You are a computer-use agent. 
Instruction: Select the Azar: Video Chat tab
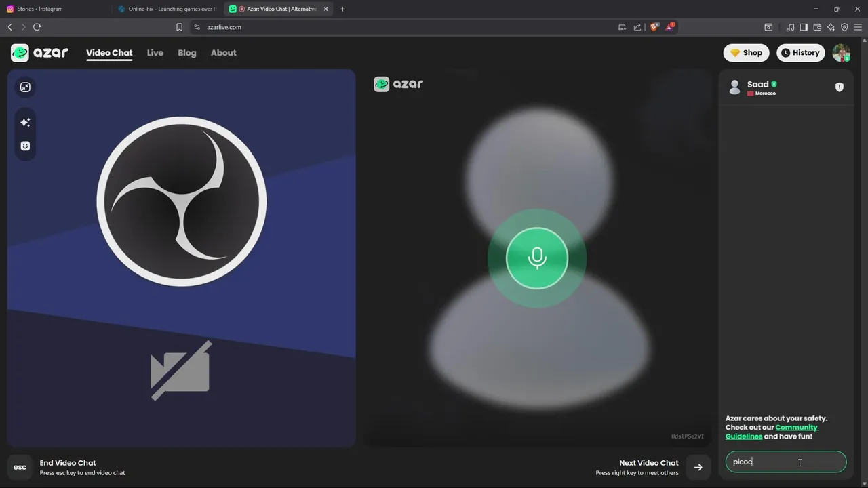(x=277, y=9)
